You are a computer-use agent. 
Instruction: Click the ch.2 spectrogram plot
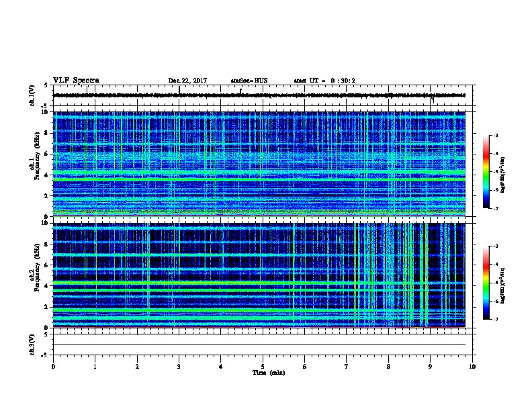pos(259,275)
